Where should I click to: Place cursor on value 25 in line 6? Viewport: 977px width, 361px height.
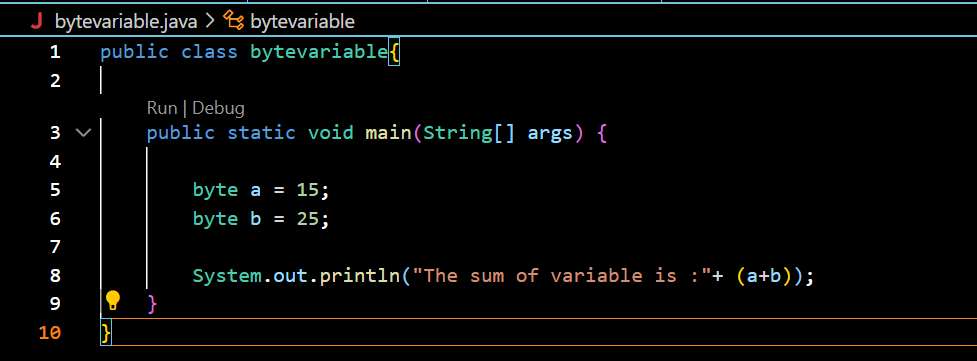tap(308, 219)
